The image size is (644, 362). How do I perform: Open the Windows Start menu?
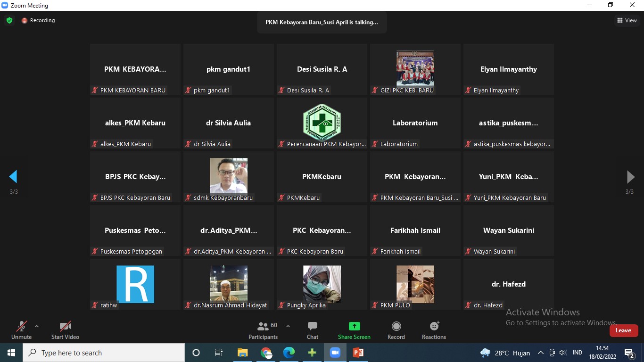[11, 353]
